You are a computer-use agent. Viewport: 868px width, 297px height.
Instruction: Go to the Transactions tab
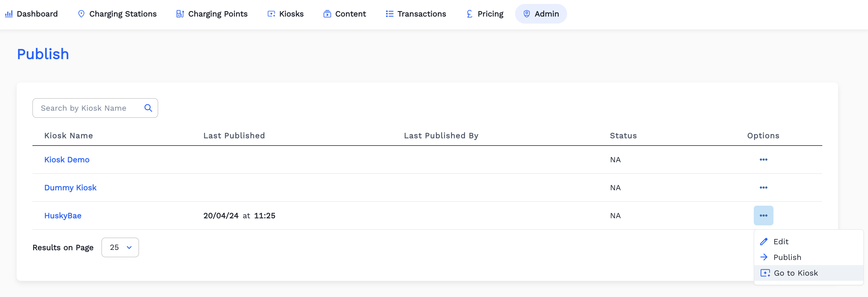[x=416, y=14]
